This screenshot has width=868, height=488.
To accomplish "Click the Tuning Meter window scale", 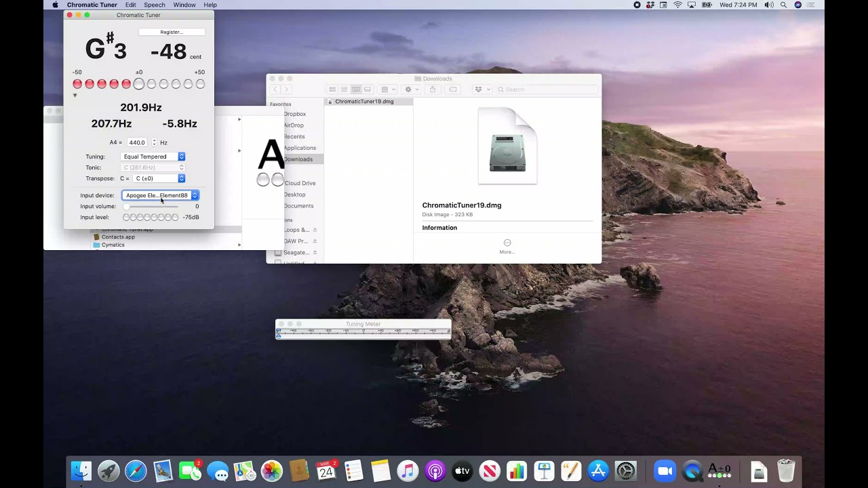I will click(363, 332).
